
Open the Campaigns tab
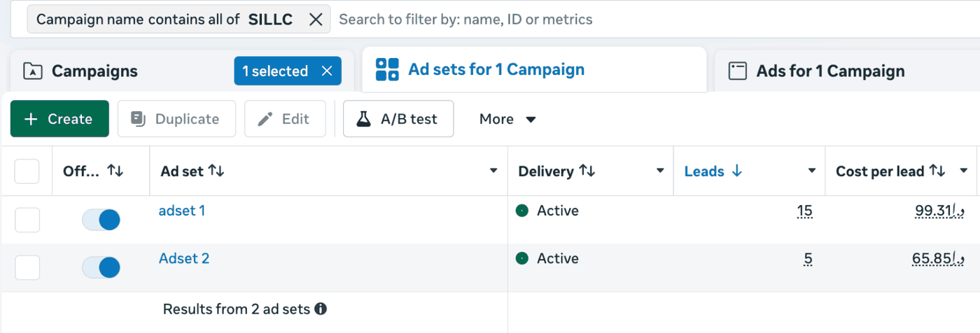94,71
